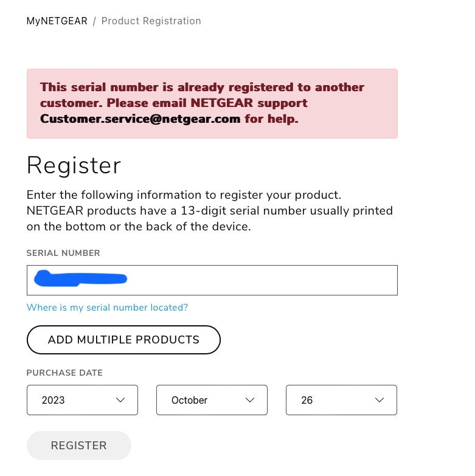The width and height of the screenshot is (475, 476).
Task: Click the grey REGISTER button
Action: tap(79, 446)
